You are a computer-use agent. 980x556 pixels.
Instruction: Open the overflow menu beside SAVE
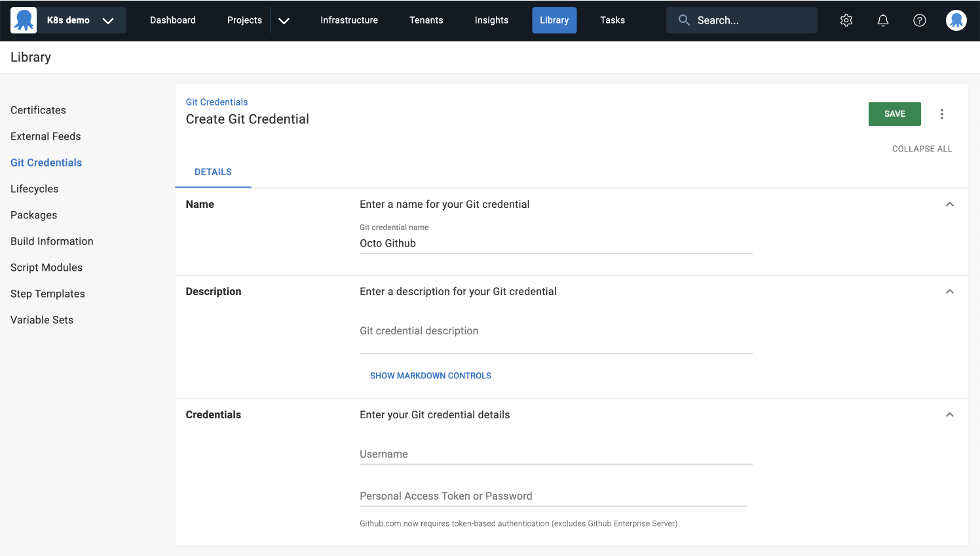(x=942, y=113)
